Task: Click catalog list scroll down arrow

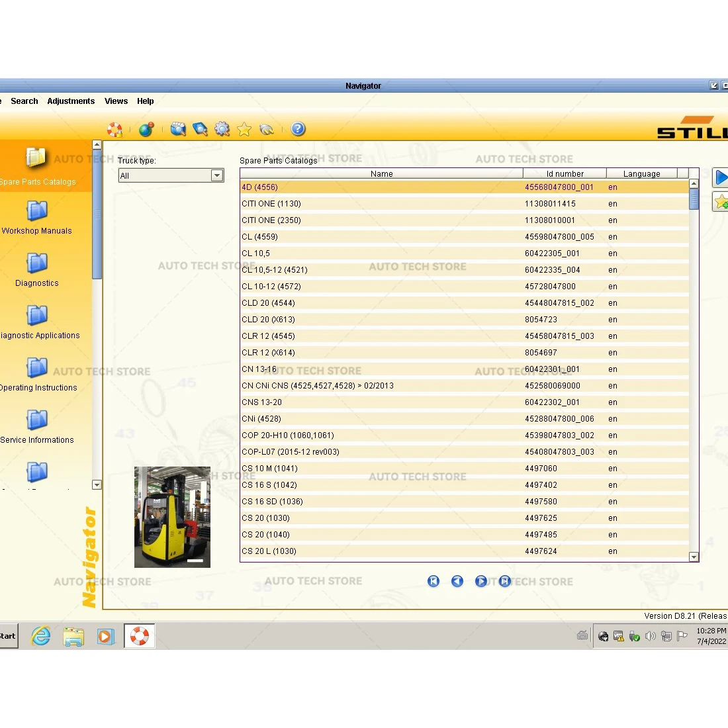Action: pos(694,557)
